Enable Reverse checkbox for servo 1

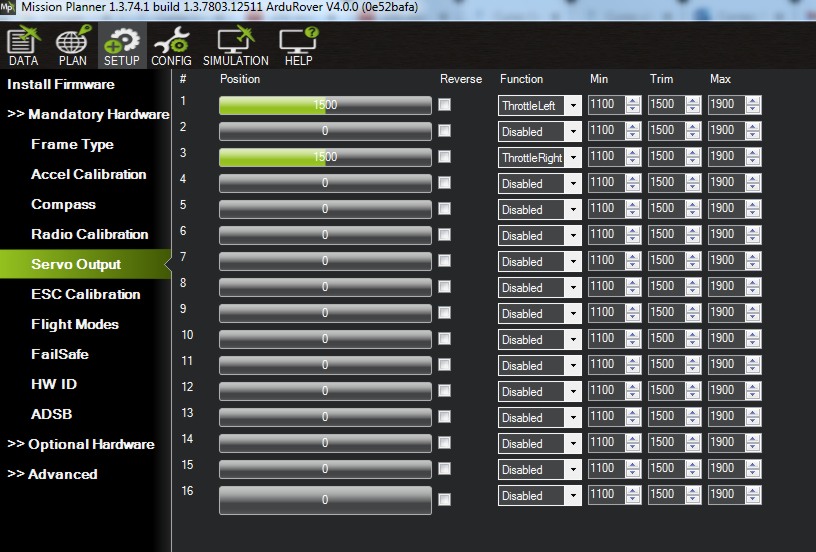[444, 104]
